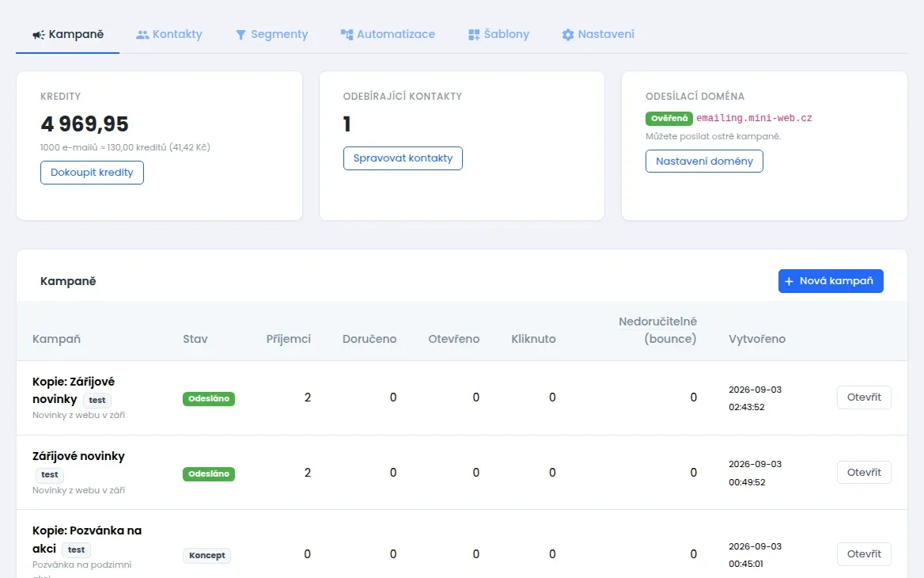Screen dimensions: 924x578
Task: Click the credit rate text under the balance
Action: pos(126,147)
